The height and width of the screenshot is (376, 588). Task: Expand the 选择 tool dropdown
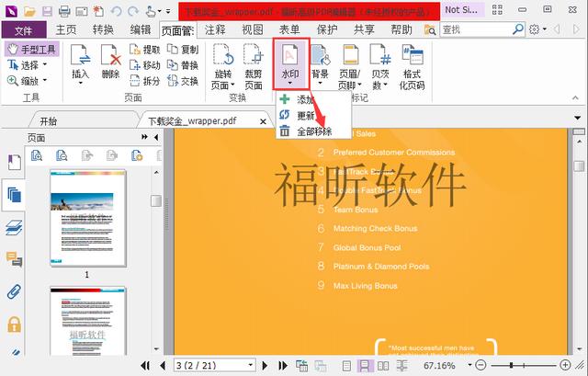(x=45, y=64)
